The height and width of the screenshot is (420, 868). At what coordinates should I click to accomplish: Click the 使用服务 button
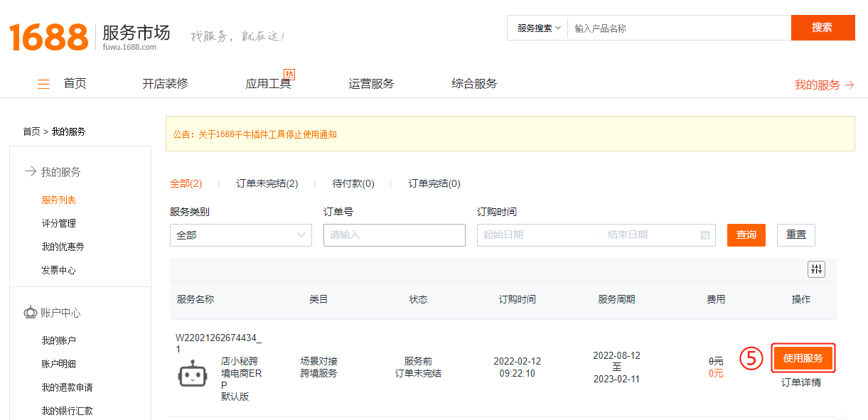pyautogui.click(x=803, y=358)
